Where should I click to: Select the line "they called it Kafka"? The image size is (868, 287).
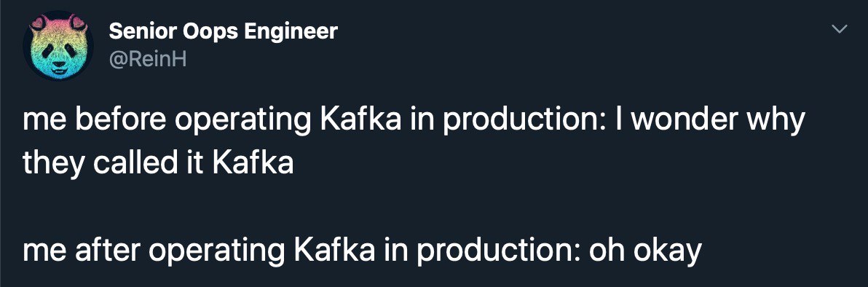pos(158,165)
